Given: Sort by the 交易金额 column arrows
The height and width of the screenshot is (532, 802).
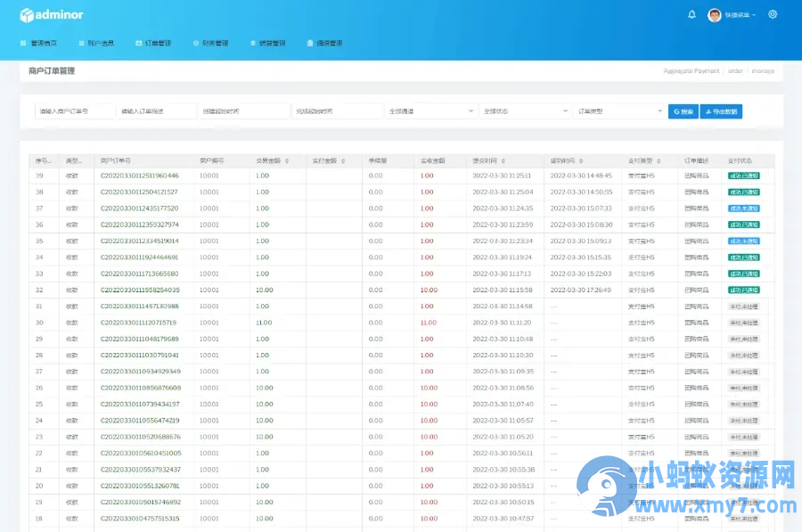Looking at the screenshot, I should pos(287,160).
